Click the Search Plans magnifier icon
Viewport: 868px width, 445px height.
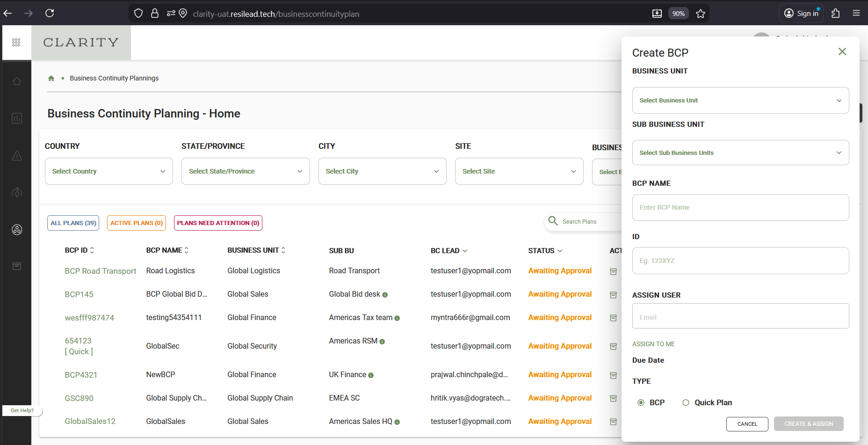553,221
